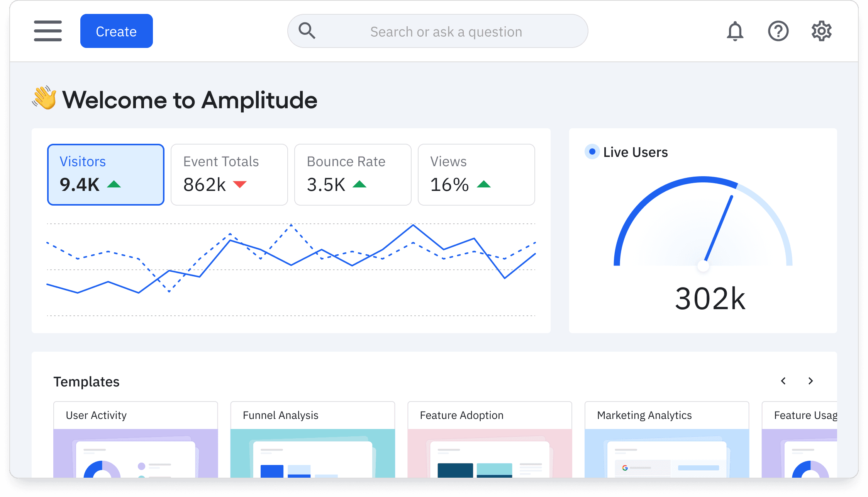Select the Event Totals metric tab
The height and width of the screenshot is (497, 868).
pyautogui.click(x=229, y=174)
